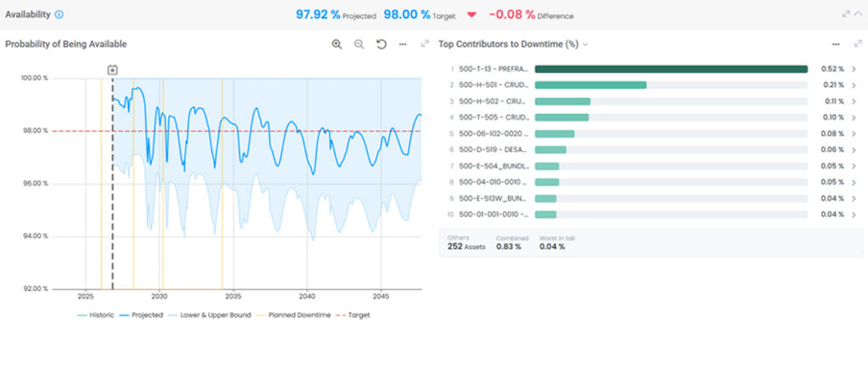Click the 2030 x-axis label

click(159, 296)
